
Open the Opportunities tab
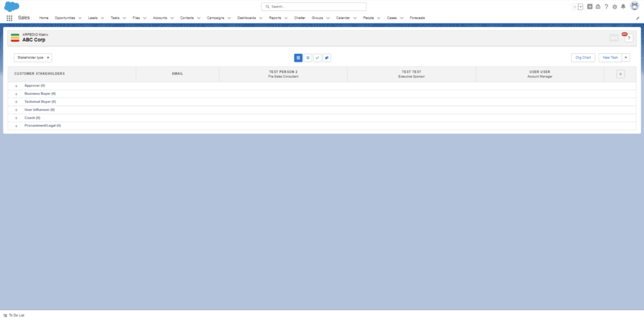(x=65, y=18)
